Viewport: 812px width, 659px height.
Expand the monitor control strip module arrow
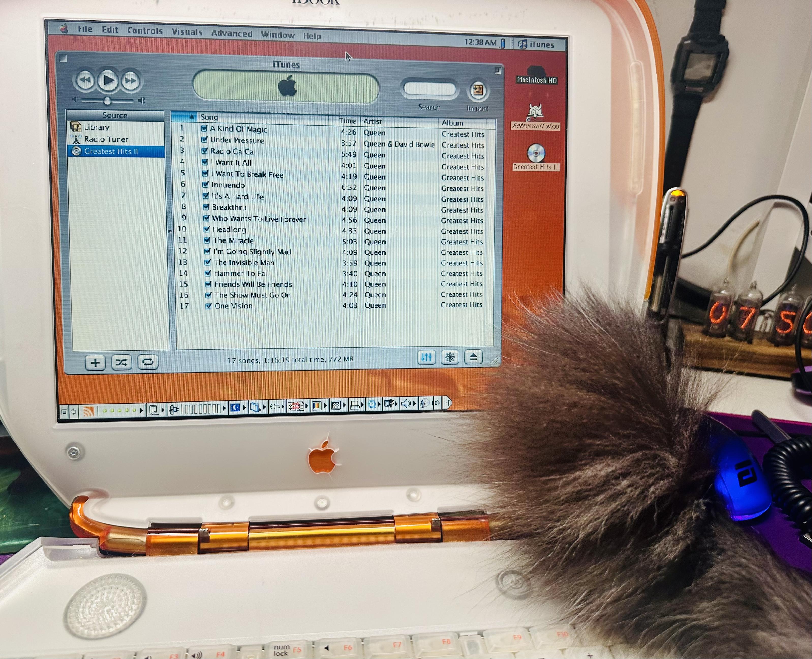(163, 410)
